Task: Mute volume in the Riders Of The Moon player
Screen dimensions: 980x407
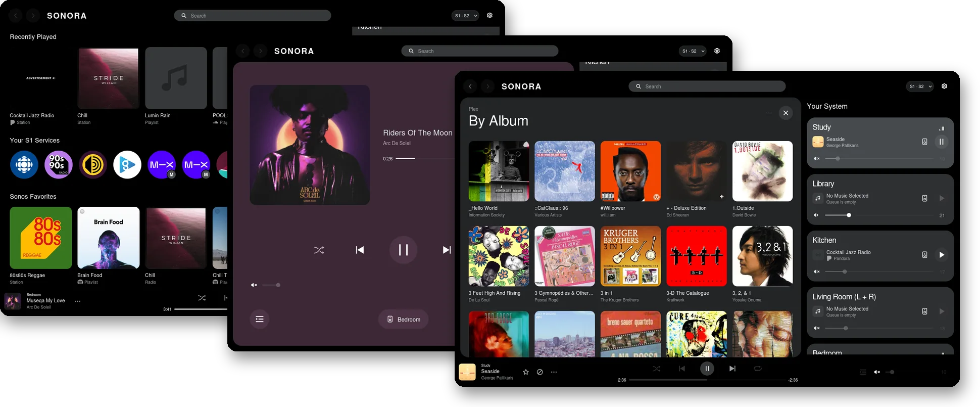Action: click(x=254, y=285)
